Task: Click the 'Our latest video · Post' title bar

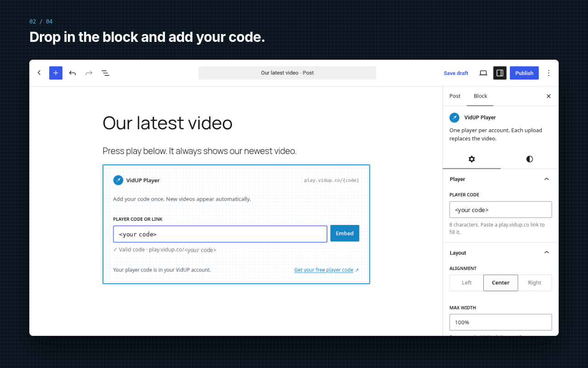Action: click(x=287, y=73)
